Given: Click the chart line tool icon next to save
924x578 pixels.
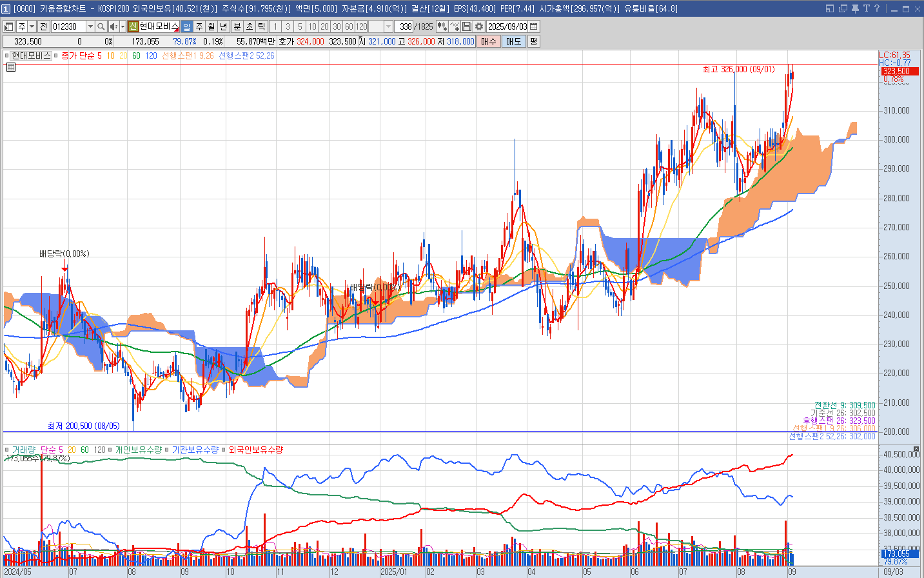Looking at the screenshot, I should [455, 26].
